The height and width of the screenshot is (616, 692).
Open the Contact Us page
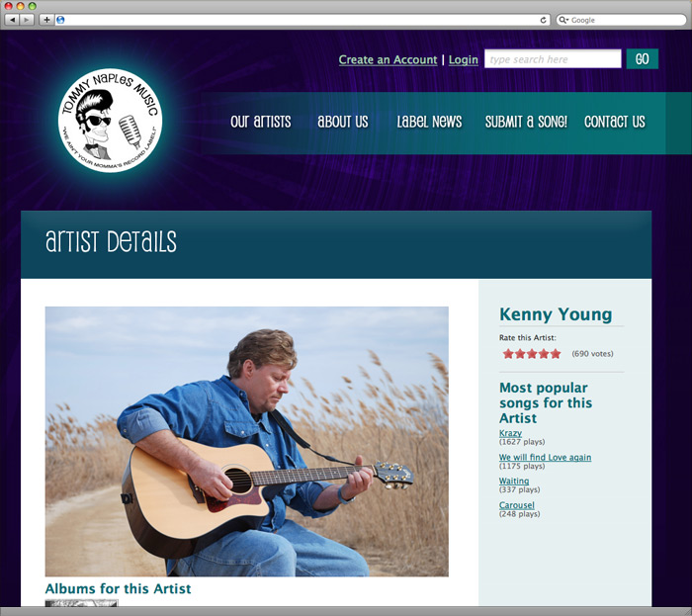[x=614, y=122]
